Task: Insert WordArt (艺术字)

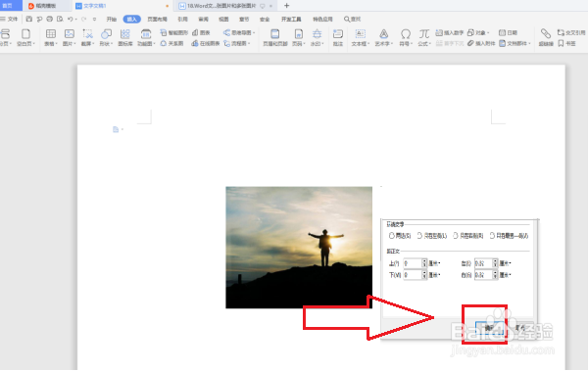Action: (383, 38)
